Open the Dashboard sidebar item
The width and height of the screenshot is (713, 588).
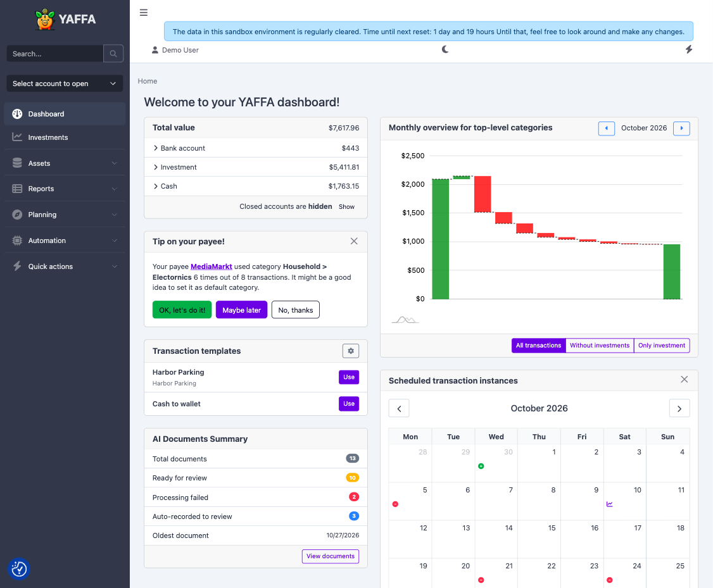pos(65,113)
